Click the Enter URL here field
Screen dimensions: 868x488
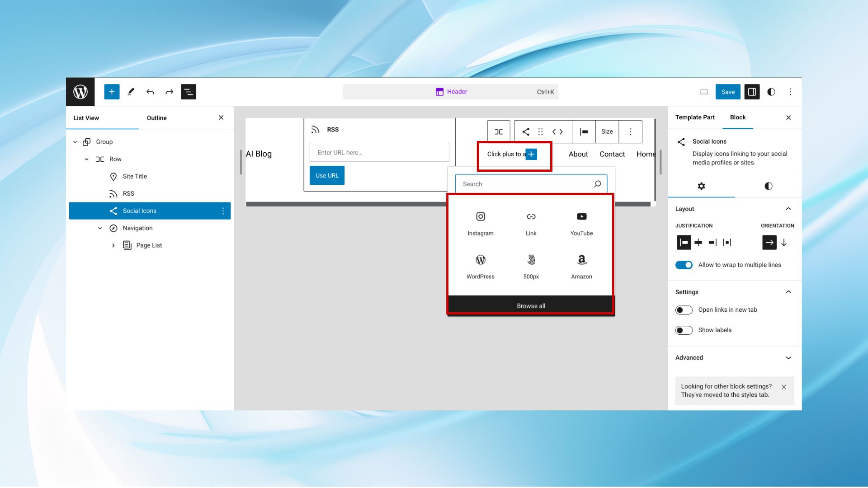(x=379, y=153)
